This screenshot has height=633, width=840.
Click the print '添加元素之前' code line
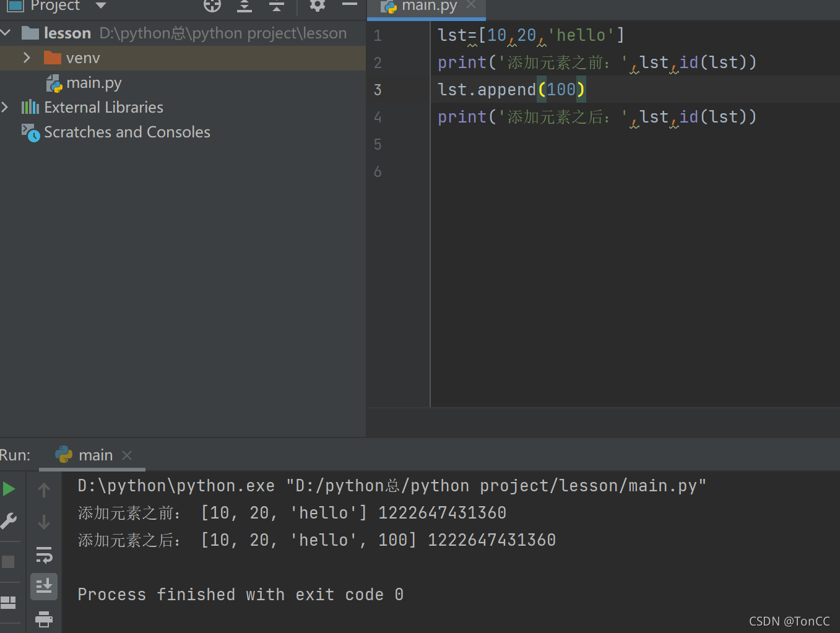[x=597, y=62]
